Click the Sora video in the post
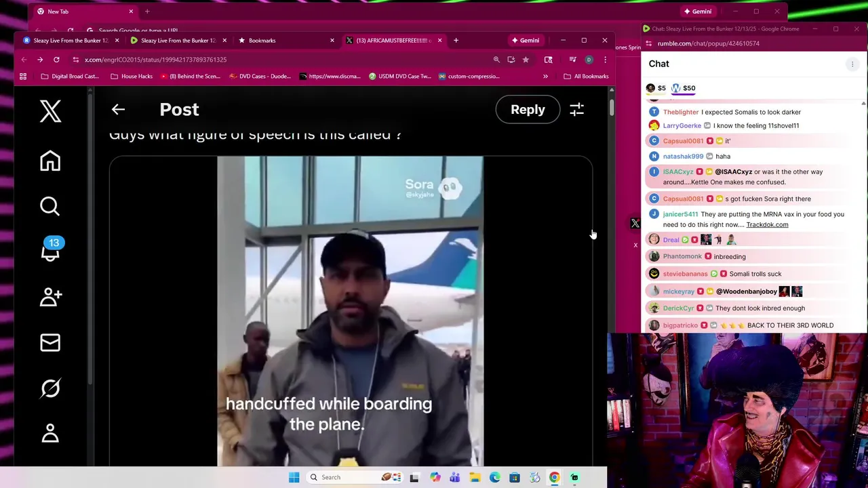This screenshot has height=488, width=868. click(x=351, y=311)
